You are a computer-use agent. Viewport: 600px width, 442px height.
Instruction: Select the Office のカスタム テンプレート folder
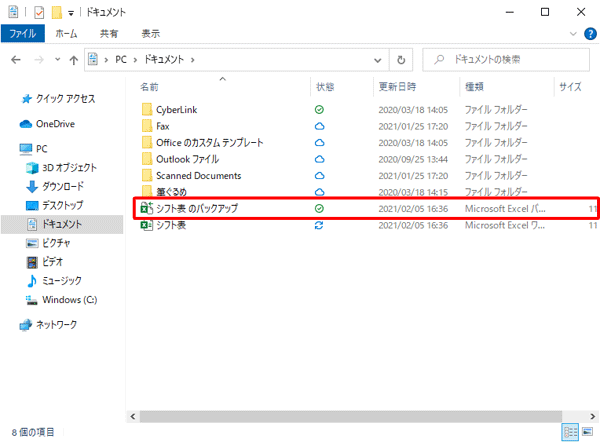tap(209, 143)
